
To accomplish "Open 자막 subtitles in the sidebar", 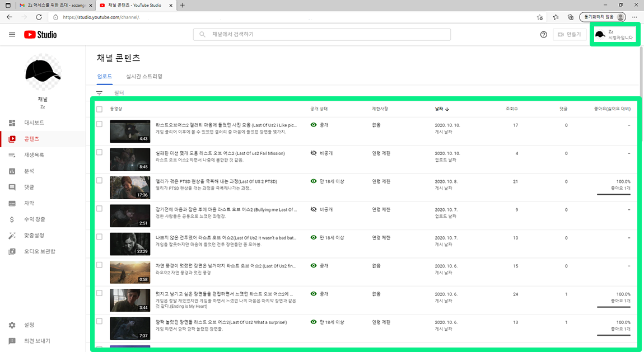I will (x=43, y=203).
